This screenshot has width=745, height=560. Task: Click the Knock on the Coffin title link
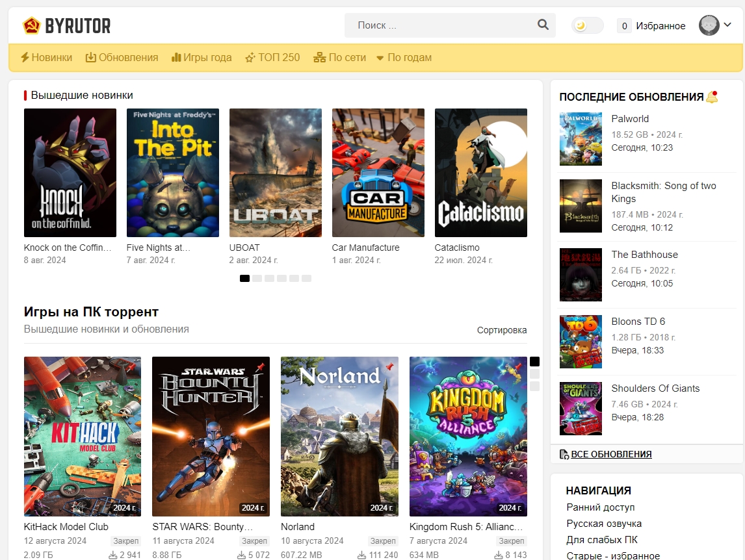68,248
